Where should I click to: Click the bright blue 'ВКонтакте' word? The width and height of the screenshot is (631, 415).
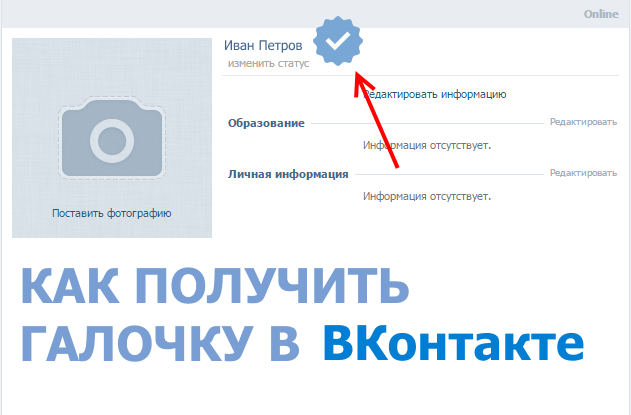tap(453, 343)
